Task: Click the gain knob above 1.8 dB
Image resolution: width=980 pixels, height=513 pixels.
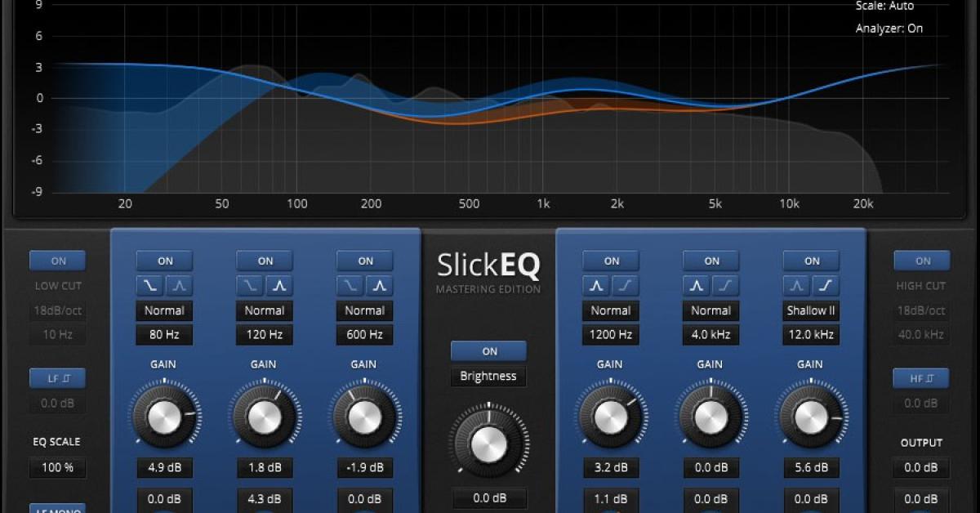Action: click(x=265, y=417)
